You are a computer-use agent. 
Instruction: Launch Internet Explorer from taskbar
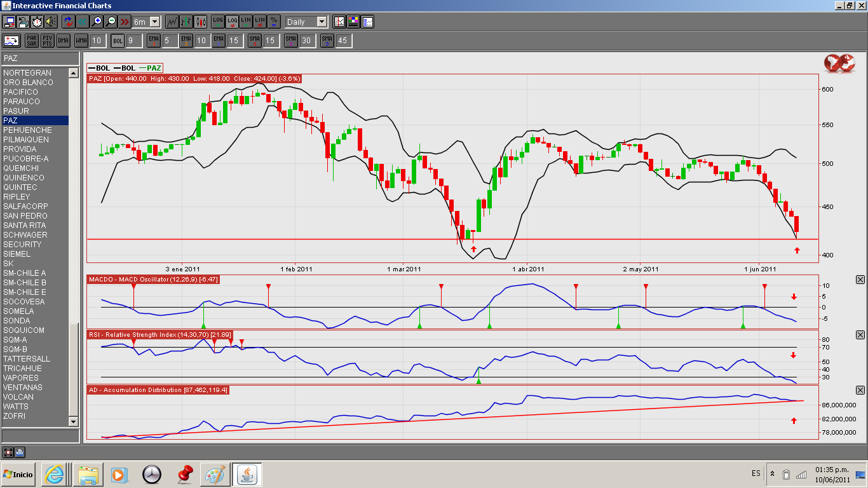point(55,474)
